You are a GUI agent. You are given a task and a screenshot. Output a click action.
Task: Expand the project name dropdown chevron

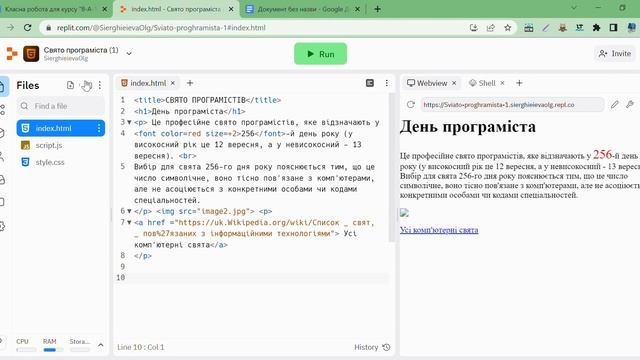pos(129,53)
